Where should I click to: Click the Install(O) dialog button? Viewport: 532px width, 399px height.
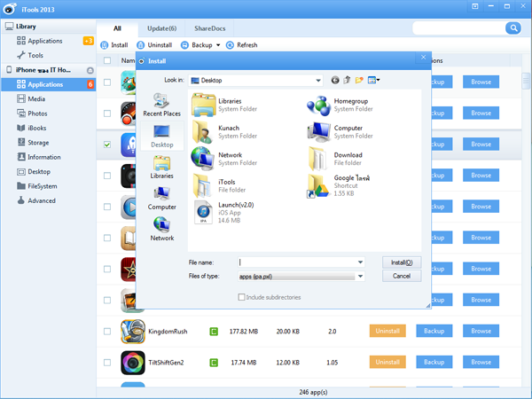pyautogui.click(x=402, y=262)
